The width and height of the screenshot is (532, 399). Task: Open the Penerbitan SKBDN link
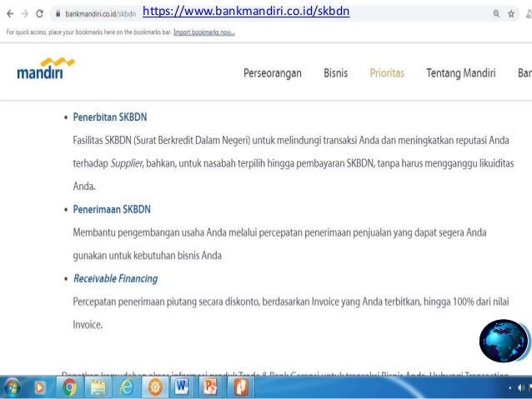110,117
